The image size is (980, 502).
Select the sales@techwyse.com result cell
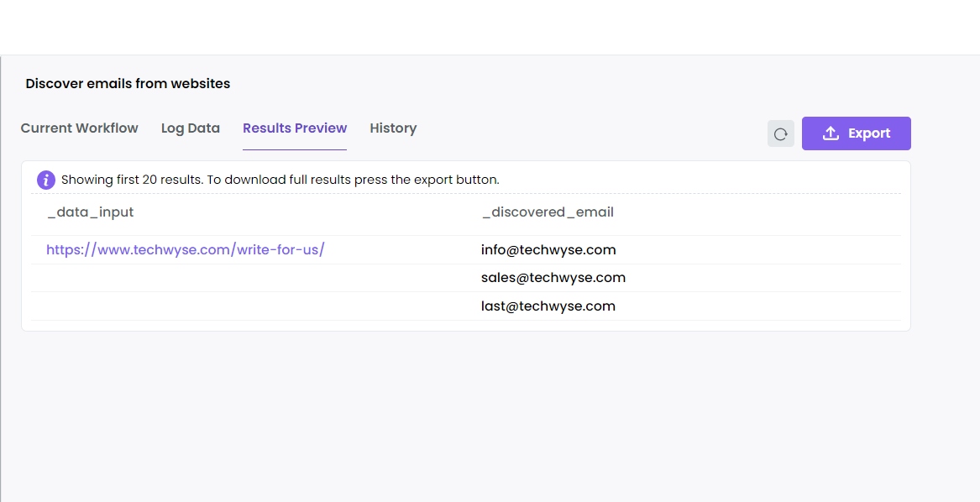(553, 277)
